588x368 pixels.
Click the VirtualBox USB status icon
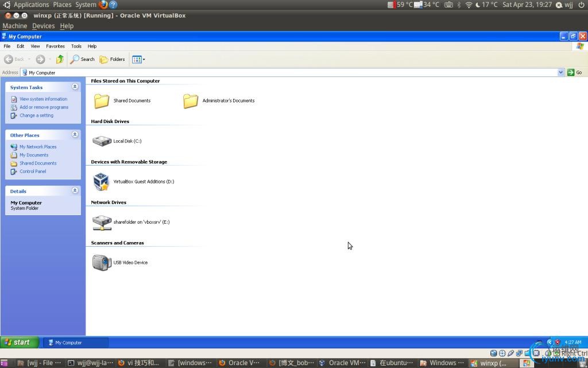510,354
